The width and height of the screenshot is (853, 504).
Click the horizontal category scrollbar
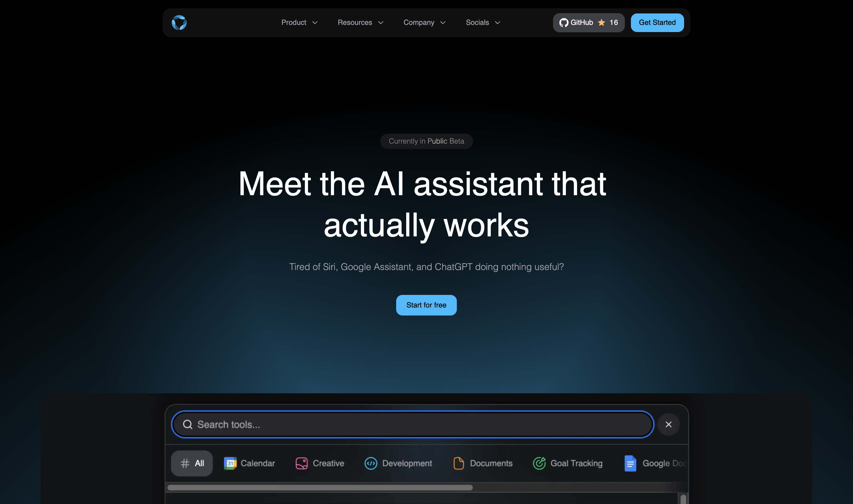point(320,488)
